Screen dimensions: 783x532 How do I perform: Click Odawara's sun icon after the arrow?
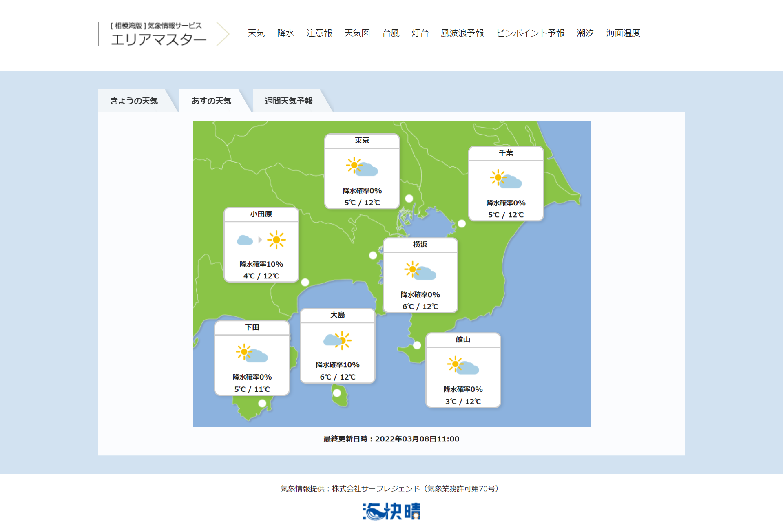(276, 240)
